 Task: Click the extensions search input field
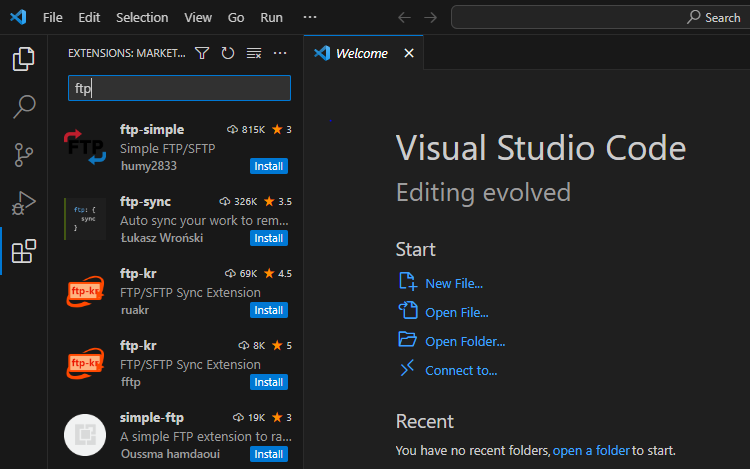point(179,88)
